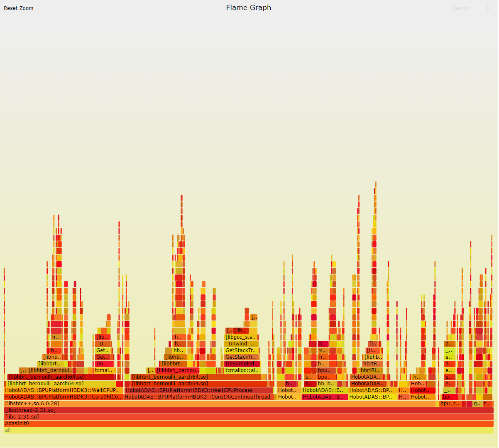Select the bpu_c.. frame
Image resolution: width=499 pixels, height=448 pixels.
[x=450, y=404]
